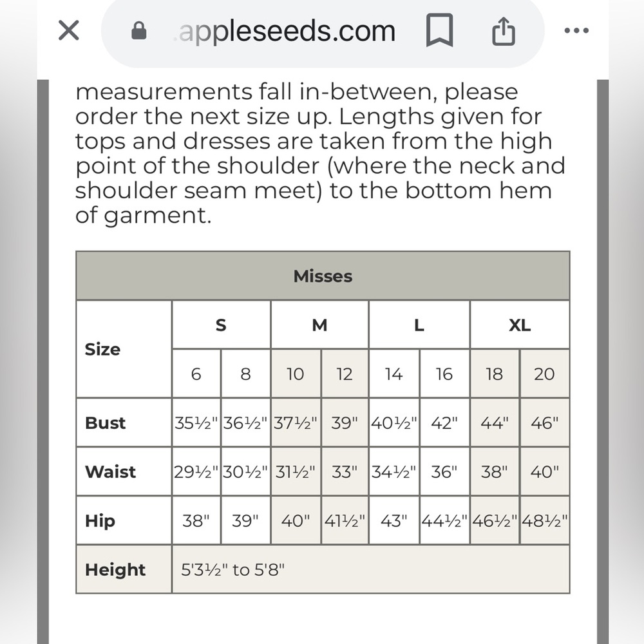The image size is (644, 644).
Task: Close the browser page with X icon
Action: pyautogui.click(x=69, y=30)
